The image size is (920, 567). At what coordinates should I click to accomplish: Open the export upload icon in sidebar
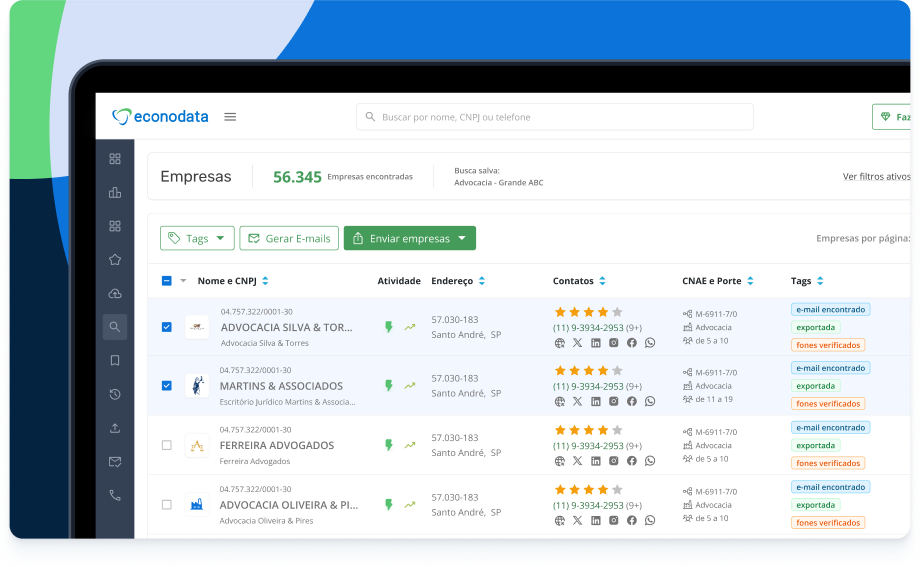coord(115,428)
